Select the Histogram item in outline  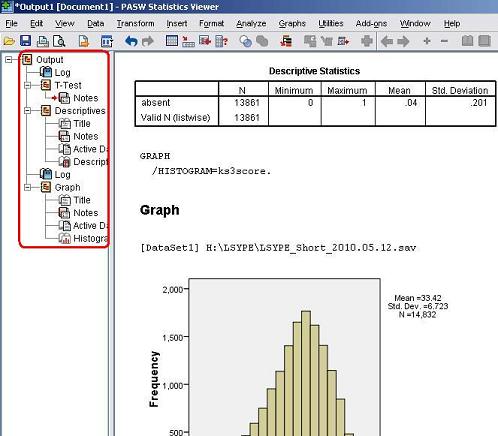90,238
